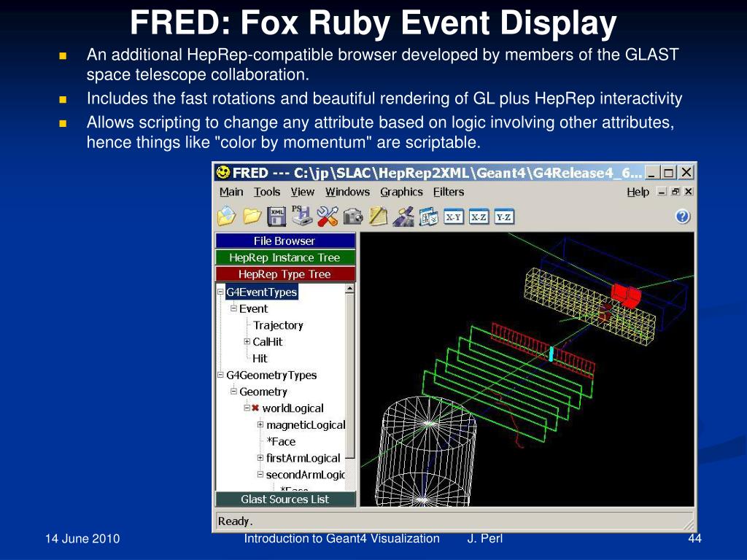Click the Save as XML floppy icon

click(276, 216)
